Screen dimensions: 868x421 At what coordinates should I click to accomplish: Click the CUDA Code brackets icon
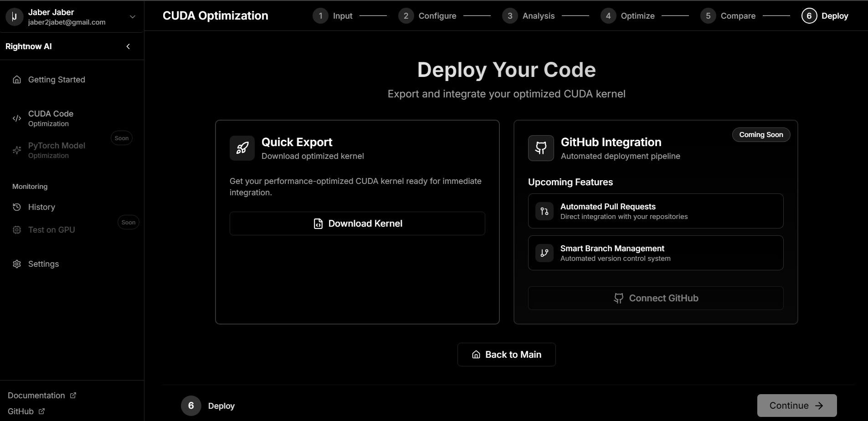point(17,118)
